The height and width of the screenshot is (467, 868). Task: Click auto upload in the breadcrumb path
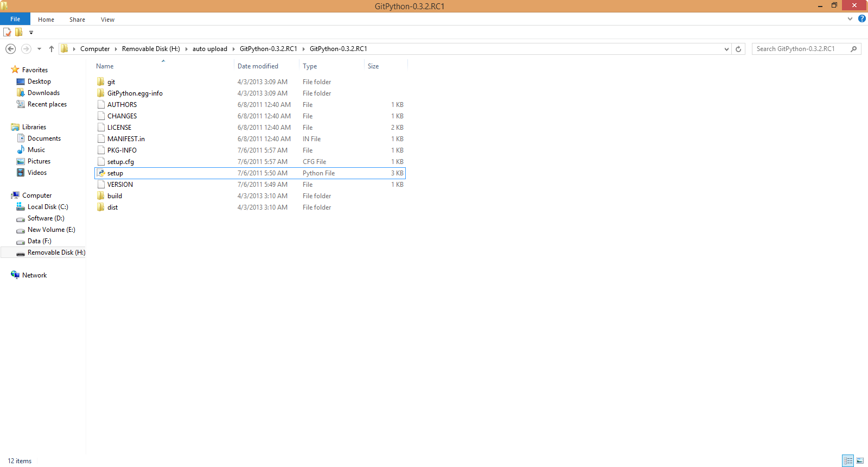pos(210,49)
